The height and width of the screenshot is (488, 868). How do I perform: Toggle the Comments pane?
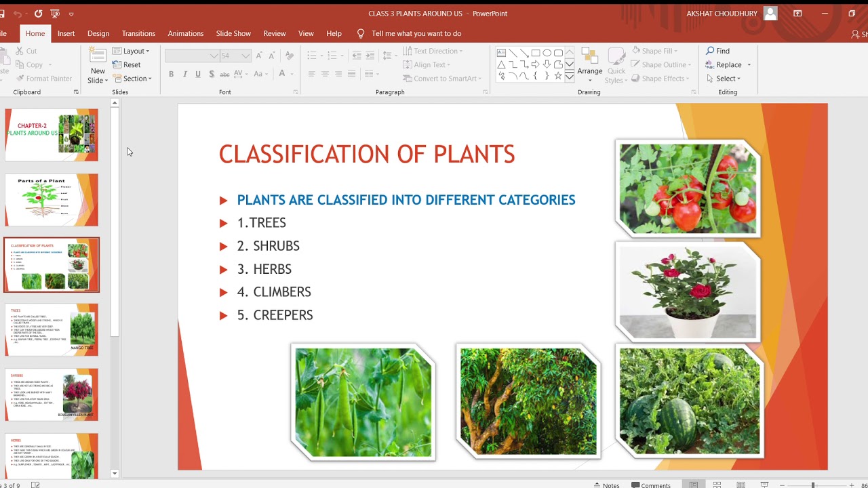(651, 485)
